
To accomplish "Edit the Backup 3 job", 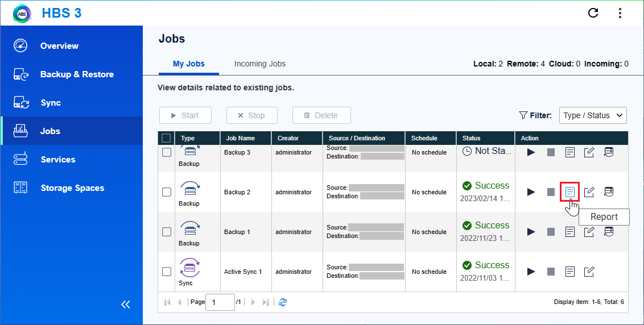I will click(589, 152).
